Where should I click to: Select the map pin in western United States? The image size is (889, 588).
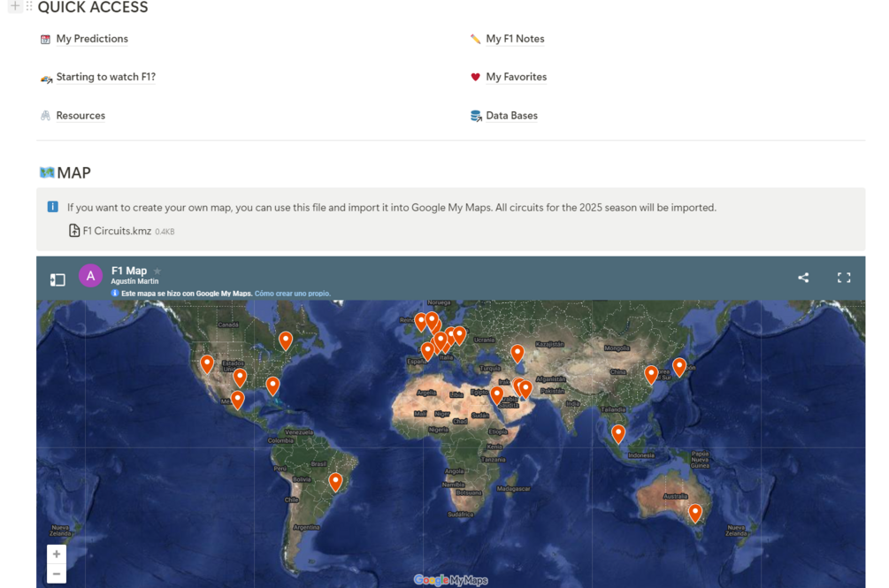[x=207, y=364]
